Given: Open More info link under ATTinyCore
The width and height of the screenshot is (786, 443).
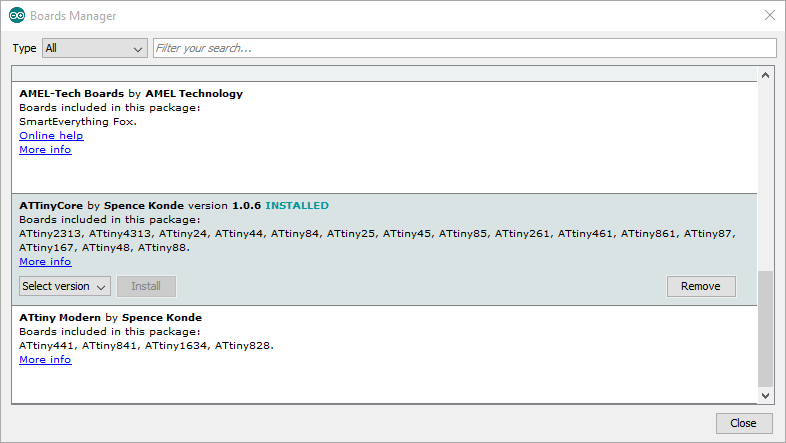Looking at the screenshot, I should (45, 262).
